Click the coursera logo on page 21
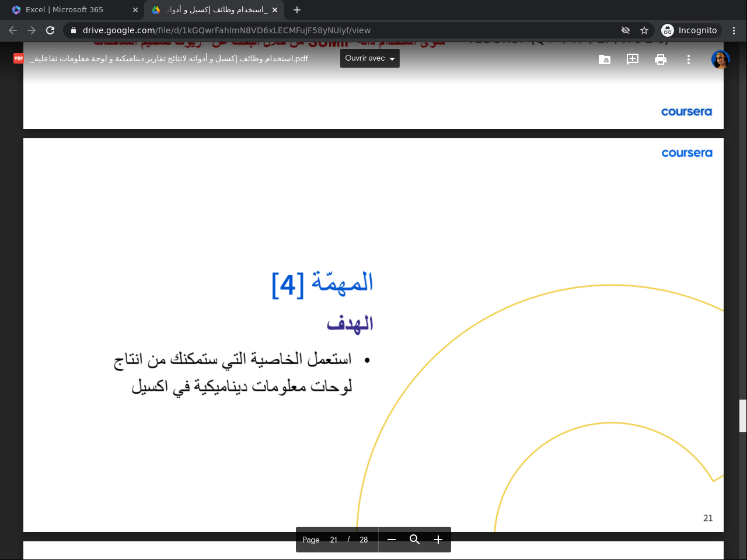The image size is (747, 560). pyautogui.click(x=687, y=153)
